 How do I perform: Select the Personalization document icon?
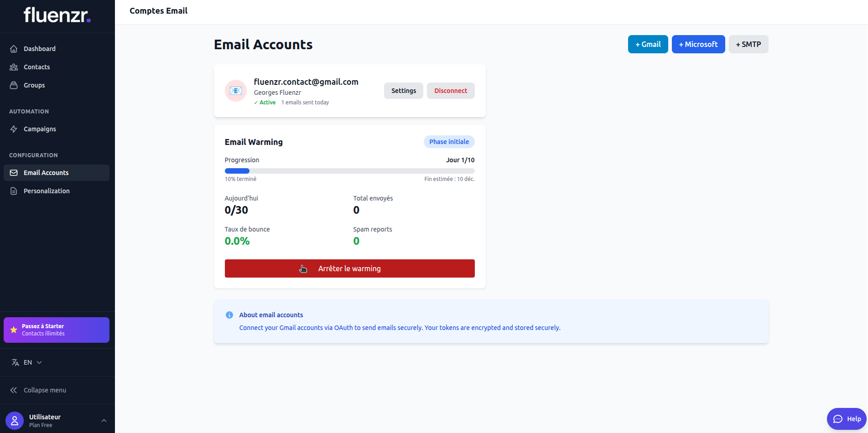click(14, 191)
